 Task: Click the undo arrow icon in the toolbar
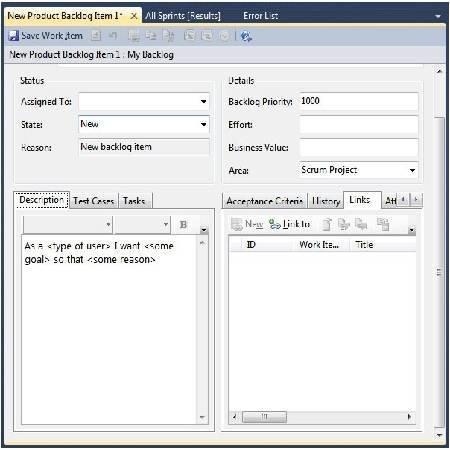coord(113,35)
